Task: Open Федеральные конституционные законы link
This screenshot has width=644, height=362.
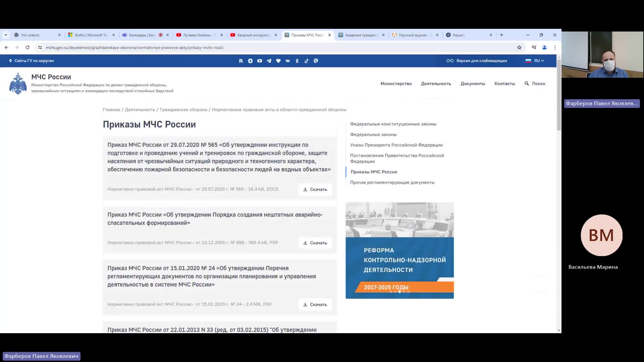Action: point(393,124)
